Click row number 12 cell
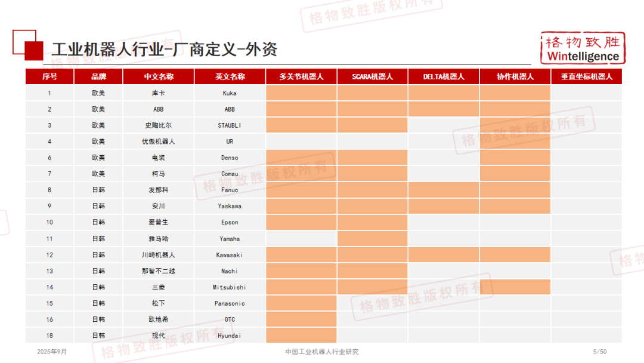Viewport: 644px width, 363px height. click(49, 255)
